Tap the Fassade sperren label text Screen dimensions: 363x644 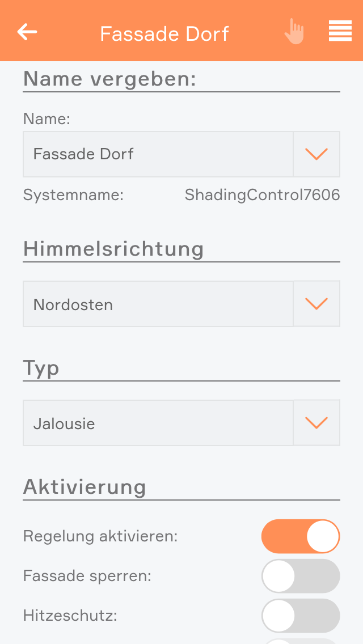pyautogui.click(x=87, y=576)
